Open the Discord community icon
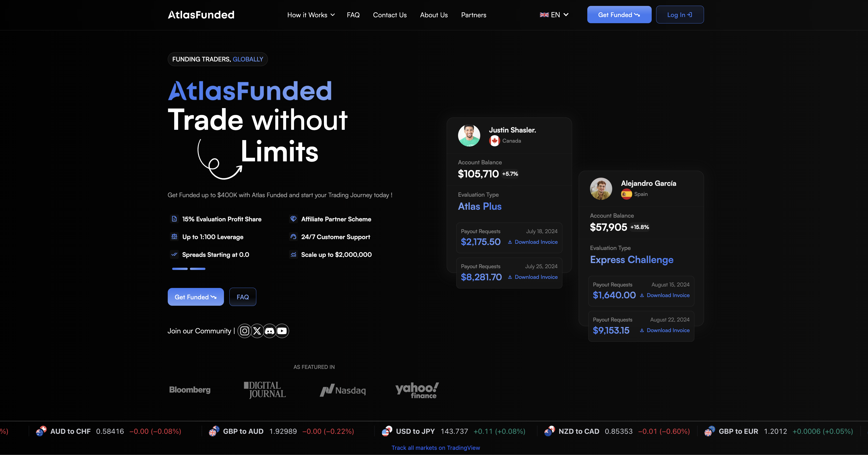The image size is (868, 455). (270, 331)
